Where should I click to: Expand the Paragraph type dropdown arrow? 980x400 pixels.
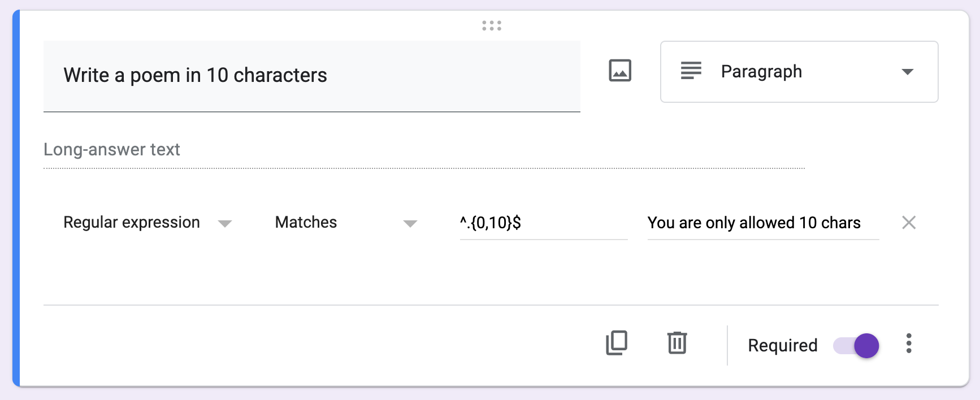[x=908, y=72]
